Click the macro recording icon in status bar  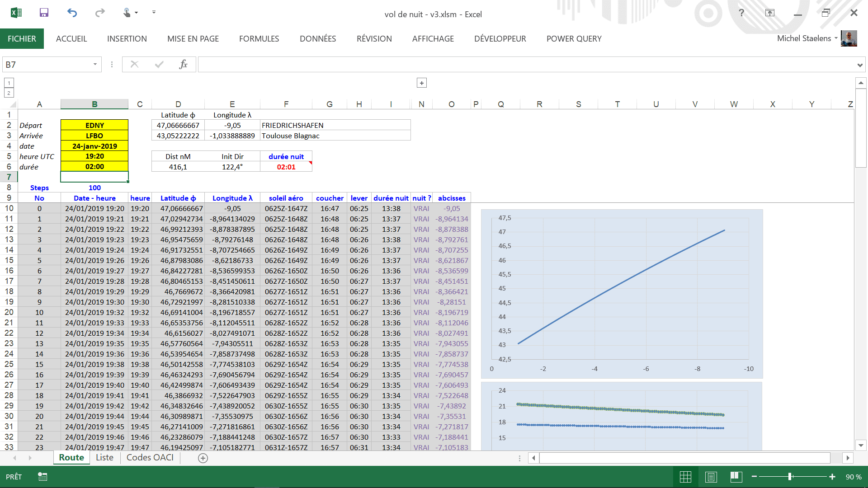42,477
